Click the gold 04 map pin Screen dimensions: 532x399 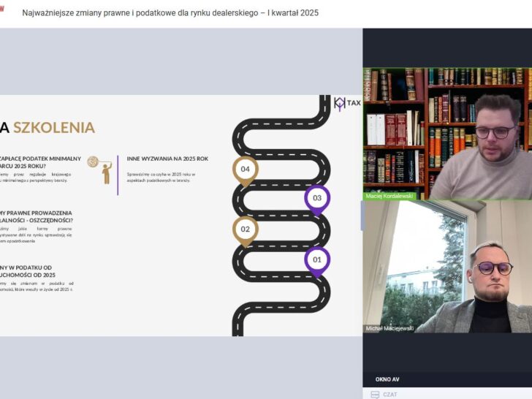tap(246, 170)
